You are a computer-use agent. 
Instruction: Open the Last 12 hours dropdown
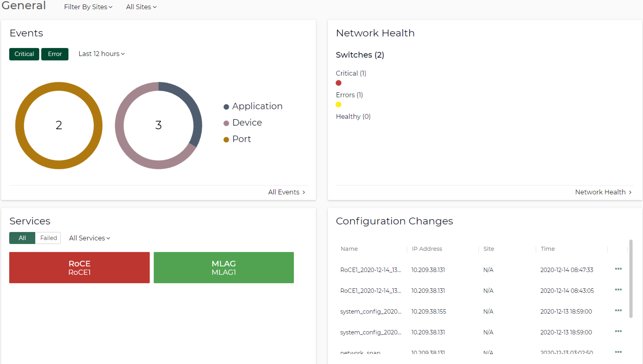[x=101, y=54]
